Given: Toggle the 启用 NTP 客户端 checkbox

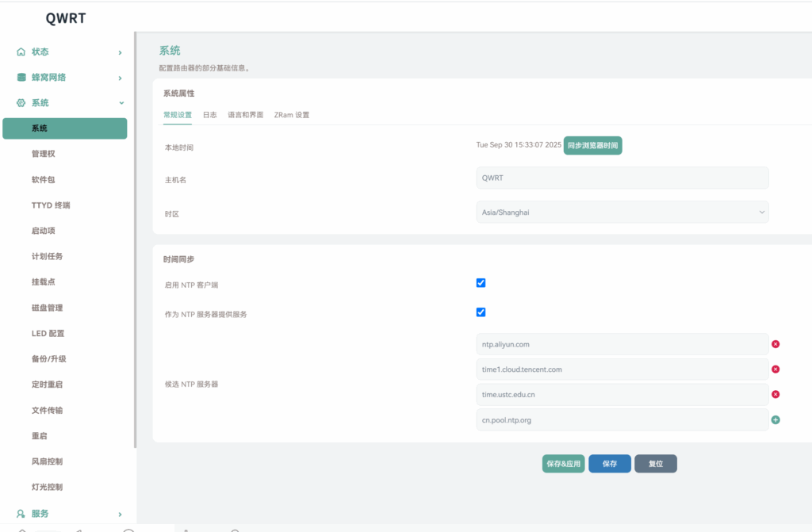Looking at the screenshot, I should click(481, 283).
